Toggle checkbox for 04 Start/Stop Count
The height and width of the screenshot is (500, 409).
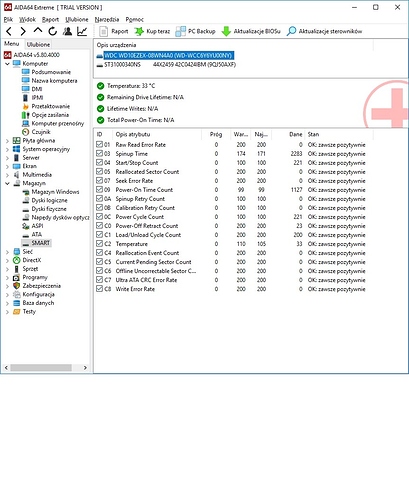(x=99, y=162)
